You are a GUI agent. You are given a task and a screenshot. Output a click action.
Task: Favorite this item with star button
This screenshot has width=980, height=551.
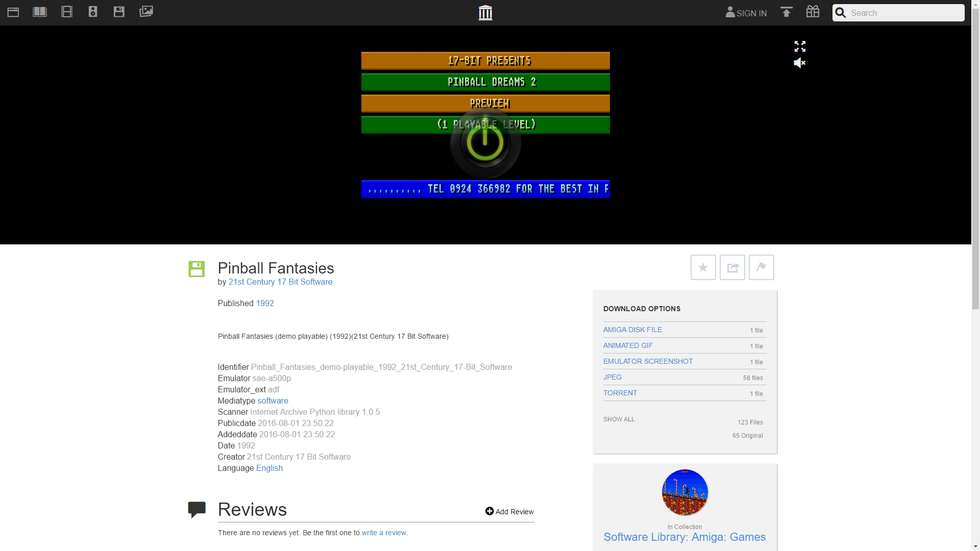tap(703, 267)
